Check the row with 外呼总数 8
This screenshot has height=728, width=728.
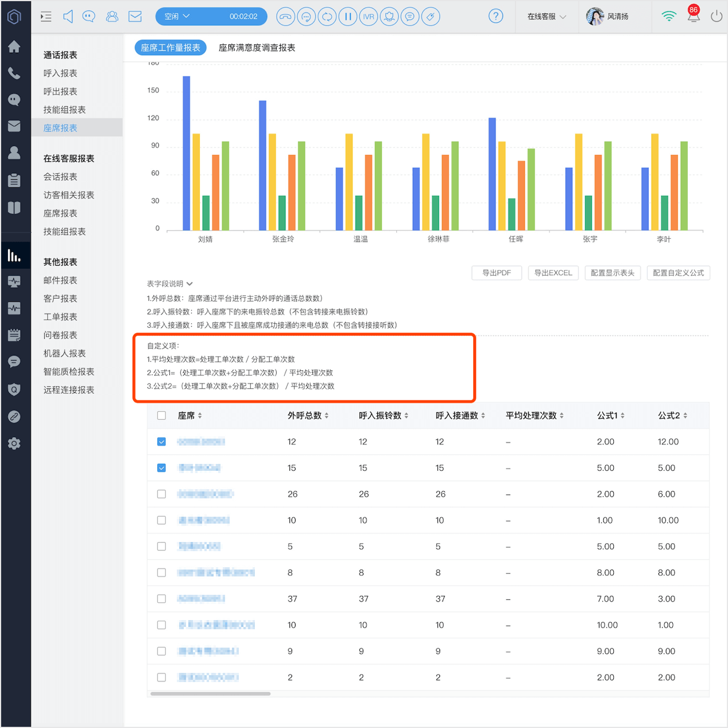point(161,572)
